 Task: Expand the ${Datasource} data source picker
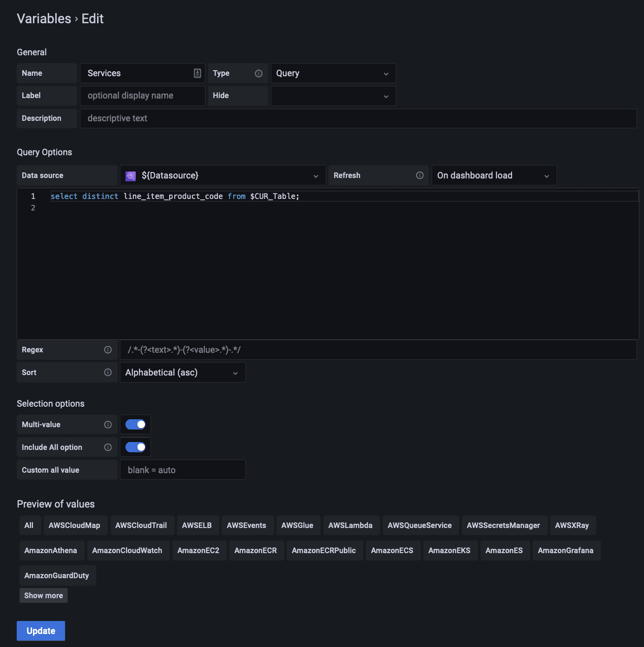pos(223,175)
